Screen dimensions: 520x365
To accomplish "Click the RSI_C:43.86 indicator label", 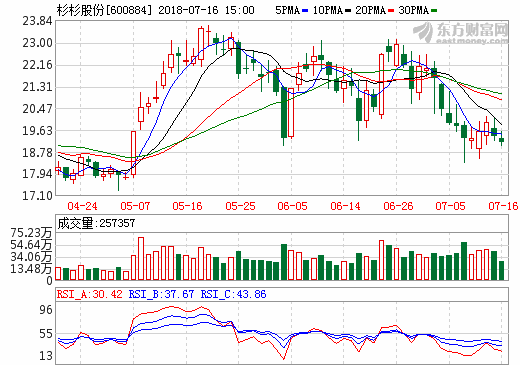I will [x=233, y=294].
